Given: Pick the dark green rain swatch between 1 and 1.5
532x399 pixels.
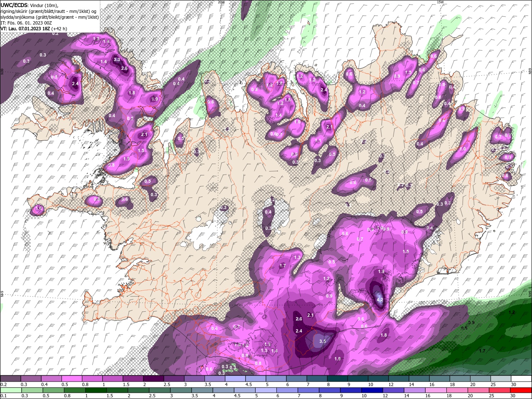Looking at the screenshot, I should coord(96,390).
